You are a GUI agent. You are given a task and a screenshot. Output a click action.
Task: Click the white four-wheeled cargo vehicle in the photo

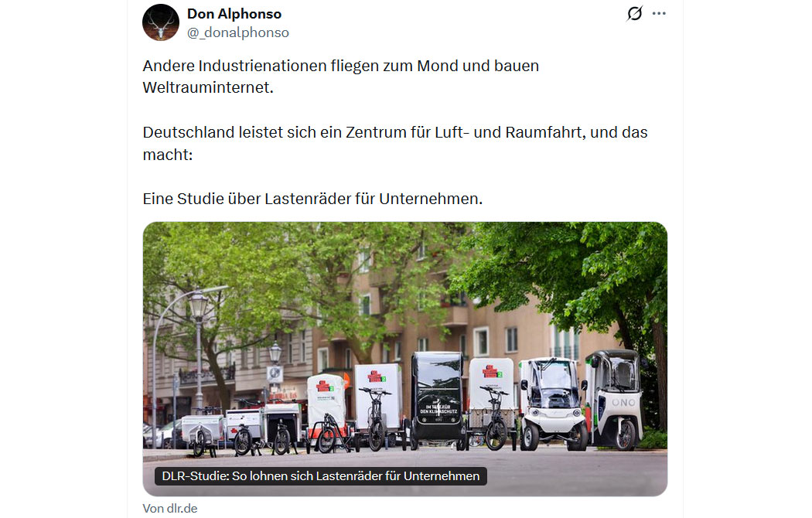[x=553, y=403]
